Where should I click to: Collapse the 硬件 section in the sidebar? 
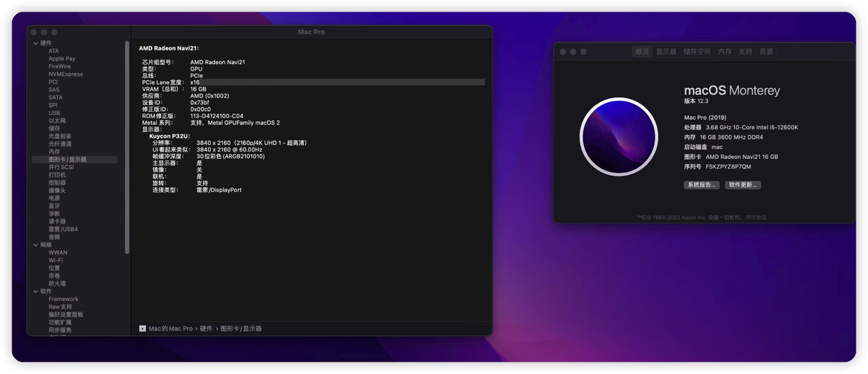(x=36, y=43)
